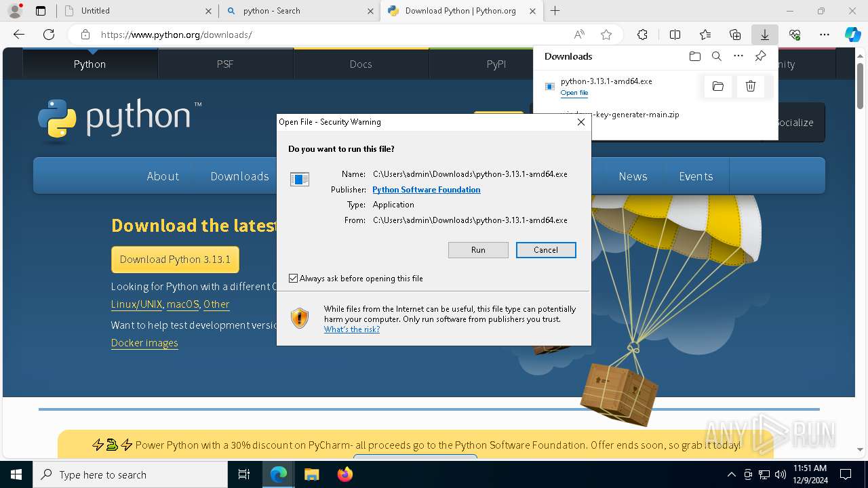Viewport: 868px width, 488px height.
Task: Open the macOS downloads link
Action: [x=183, y=304]
